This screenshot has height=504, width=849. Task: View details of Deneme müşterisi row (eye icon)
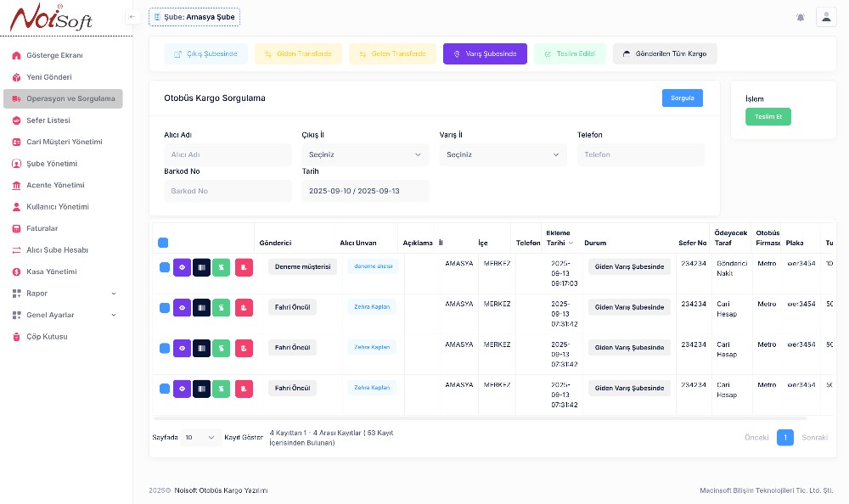tap(182, 267)
